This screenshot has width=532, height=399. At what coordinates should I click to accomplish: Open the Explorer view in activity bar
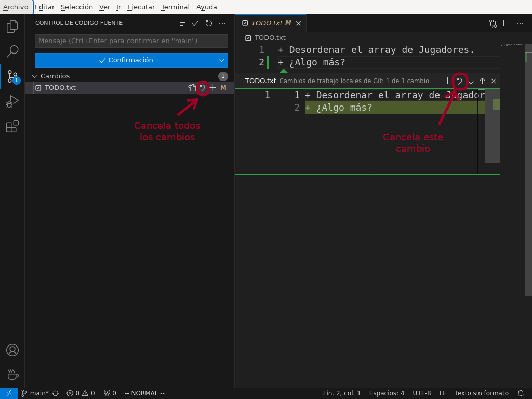pos(12,26)
